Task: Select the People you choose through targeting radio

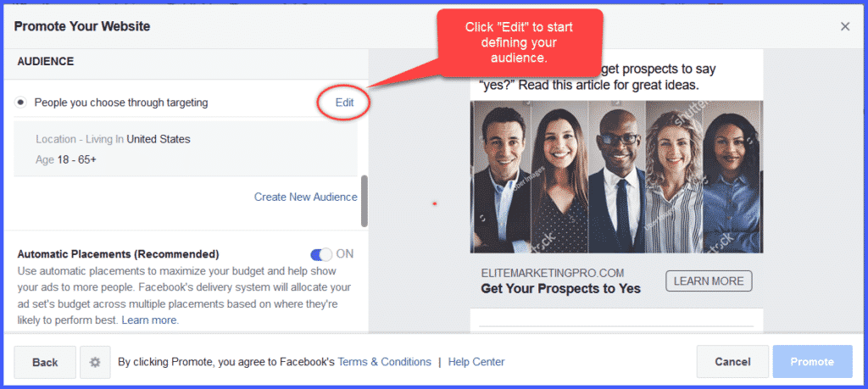Action: [x=20, y=103]
